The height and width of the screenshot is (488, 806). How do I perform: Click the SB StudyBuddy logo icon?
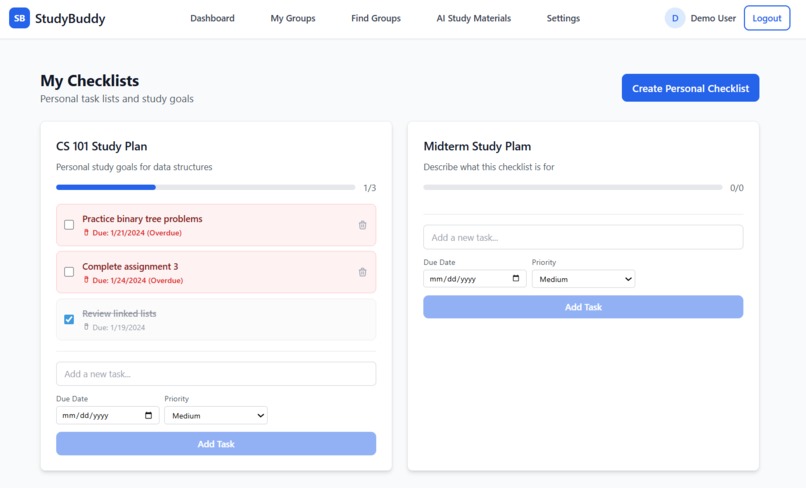pos(20,18)
